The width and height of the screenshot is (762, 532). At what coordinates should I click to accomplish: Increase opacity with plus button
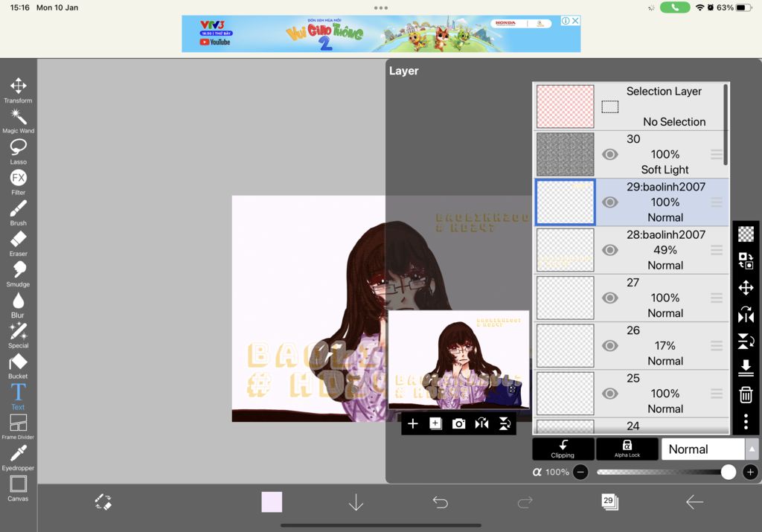(x=750, y=472)
